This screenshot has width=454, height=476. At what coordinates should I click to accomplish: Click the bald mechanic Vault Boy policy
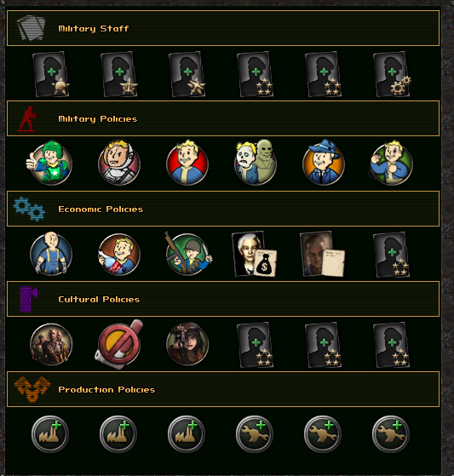pos(51,254)
